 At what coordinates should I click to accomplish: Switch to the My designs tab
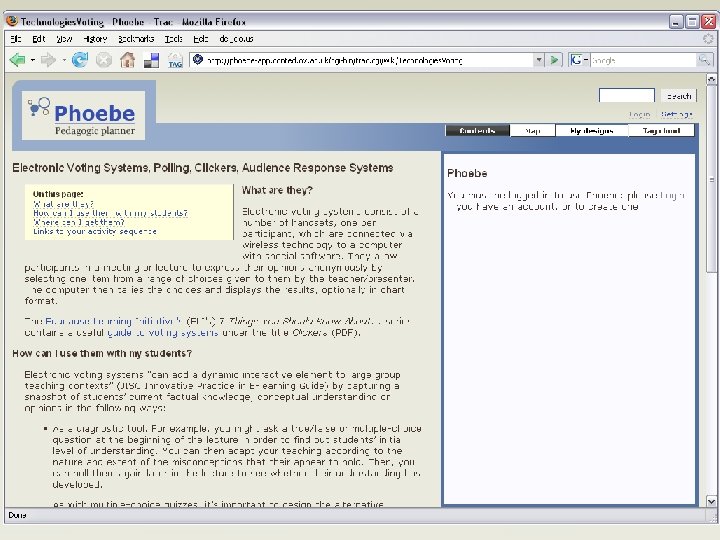(x=591, y=131)
